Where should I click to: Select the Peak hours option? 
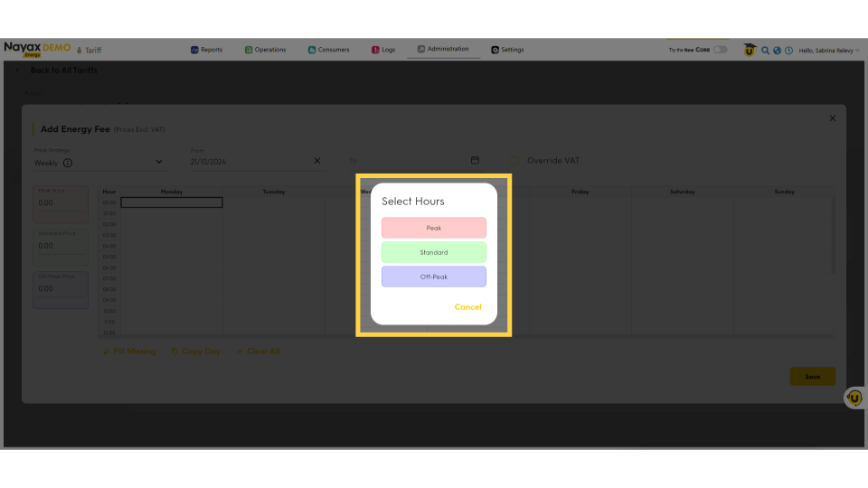coord(433,228)
